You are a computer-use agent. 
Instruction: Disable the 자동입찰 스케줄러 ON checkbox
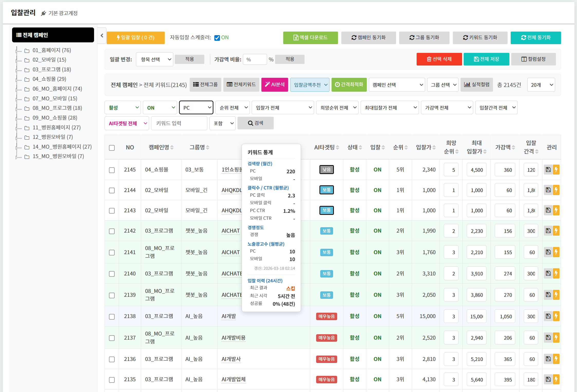(x=217, y=37)
